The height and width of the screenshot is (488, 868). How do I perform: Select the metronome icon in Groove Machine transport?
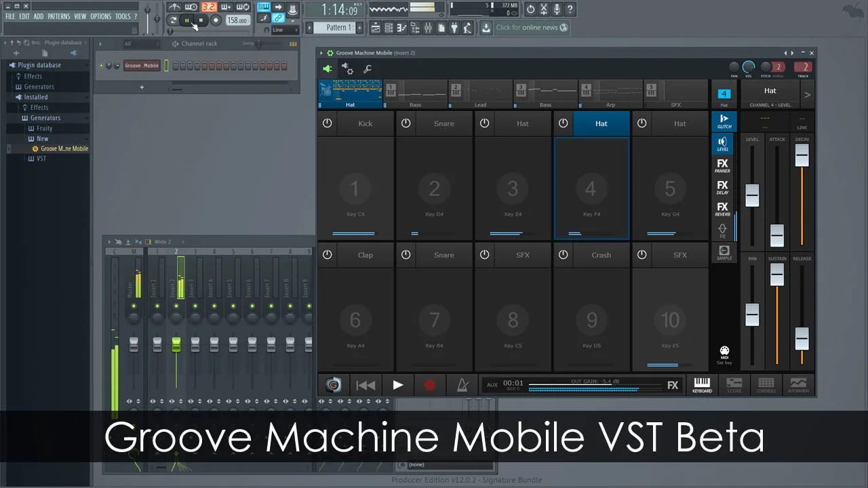click(x=462, y=385)
